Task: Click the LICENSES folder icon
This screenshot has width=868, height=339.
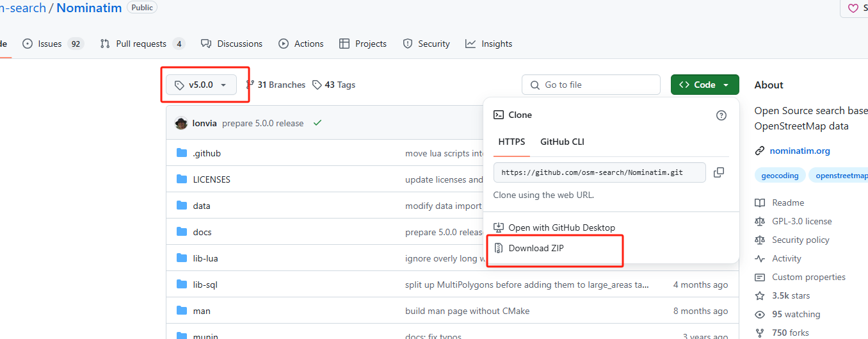Action: tap(182, 179)
